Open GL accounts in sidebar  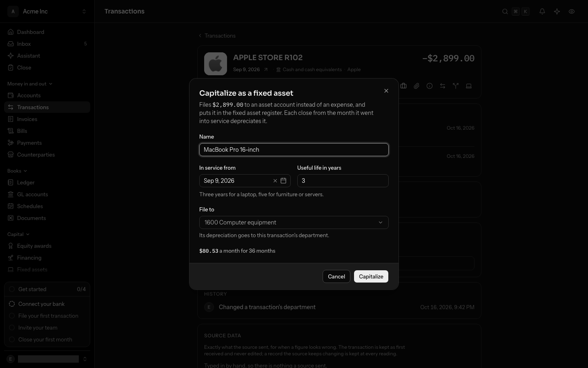pyautogui.click(x=47, y=194)
